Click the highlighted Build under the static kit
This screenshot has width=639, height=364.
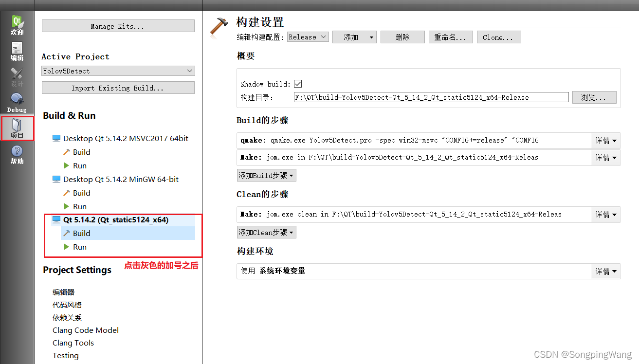tap(81, 233)
